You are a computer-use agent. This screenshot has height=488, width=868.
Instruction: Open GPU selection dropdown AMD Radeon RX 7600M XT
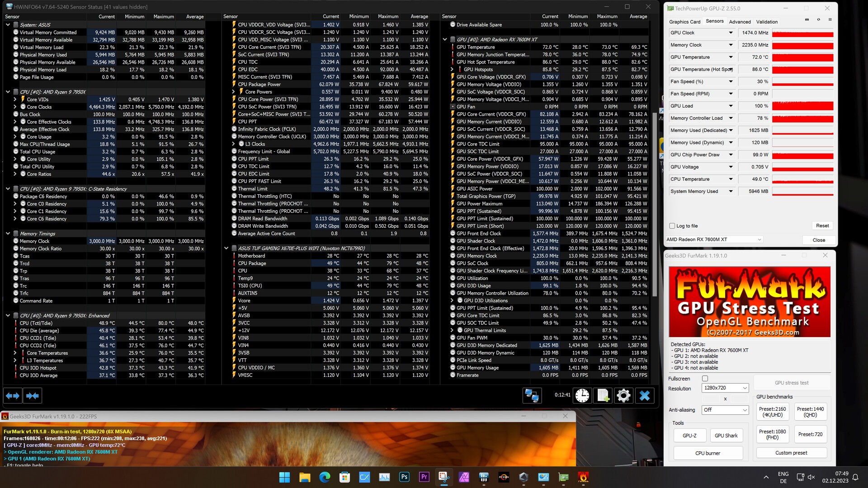714,239
